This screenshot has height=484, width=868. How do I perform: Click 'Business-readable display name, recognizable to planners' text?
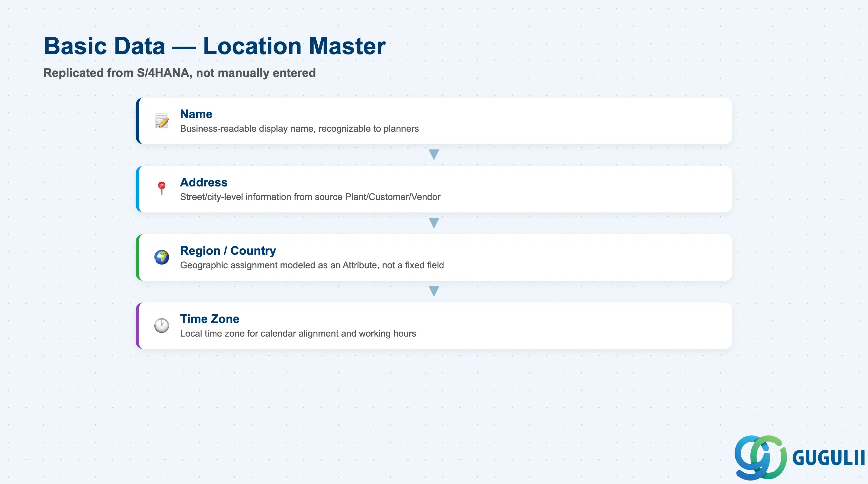[299, 129]
